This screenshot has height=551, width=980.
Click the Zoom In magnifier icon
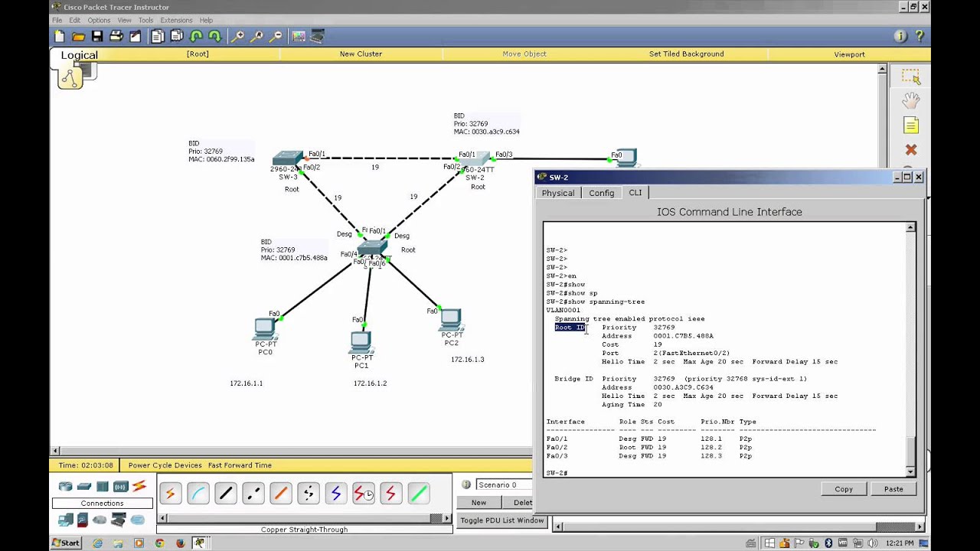tap(238, 36)
